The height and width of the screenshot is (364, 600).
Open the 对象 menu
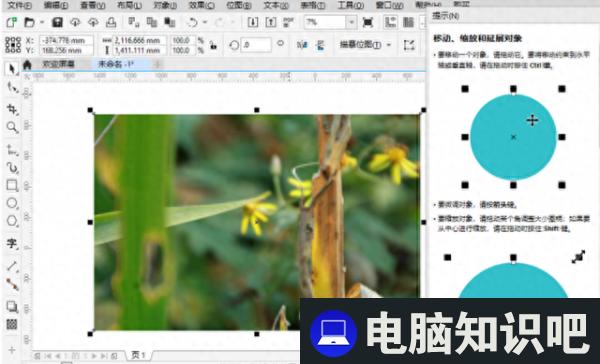click(165, 5)
